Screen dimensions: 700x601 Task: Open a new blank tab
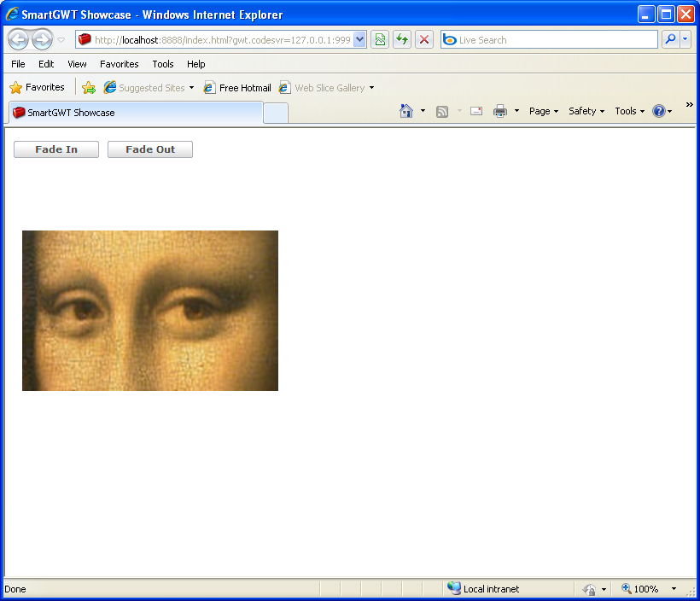click(276, 113)
